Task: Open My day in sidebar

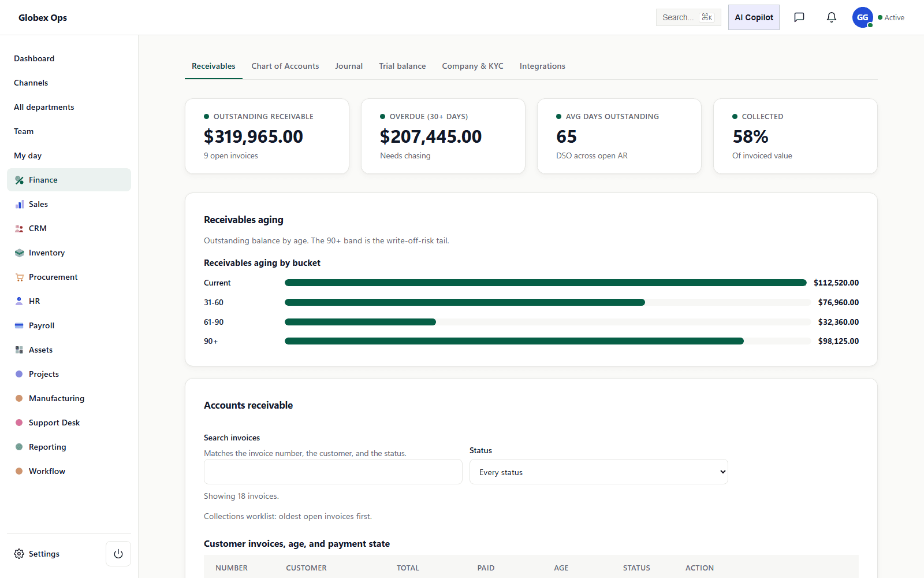Action: coord(69,155)
